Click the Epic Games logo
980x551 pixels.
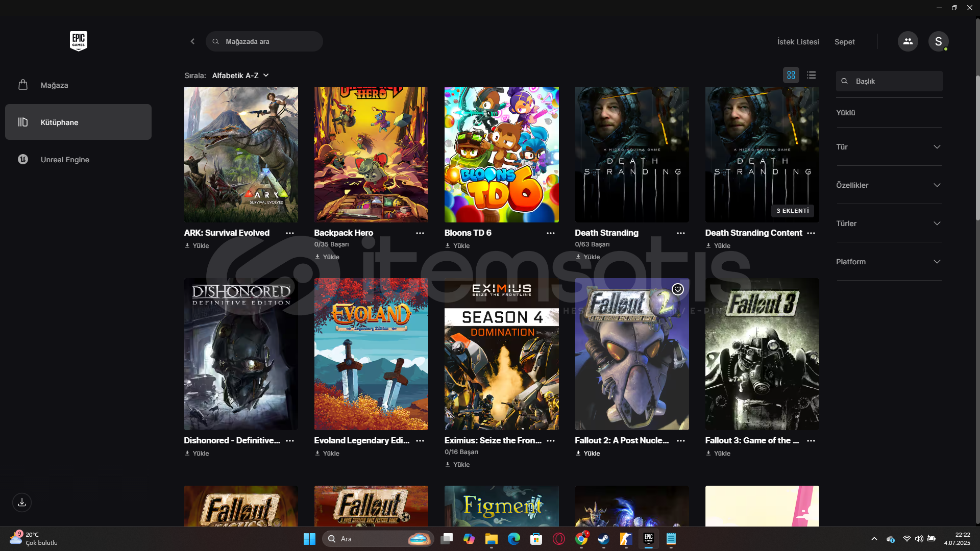pyautogui.click(x=79, y=41)
